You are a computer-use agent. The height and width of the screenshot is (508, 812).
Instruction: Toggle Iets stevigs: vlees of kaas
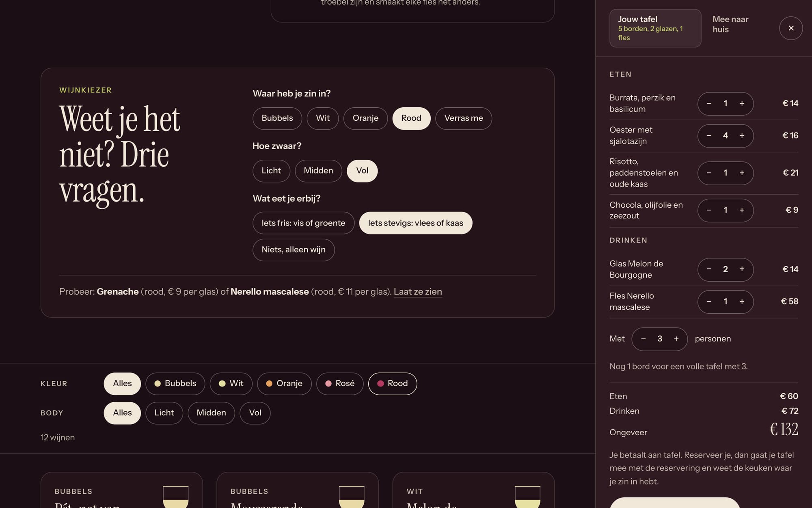coord(416,223)
